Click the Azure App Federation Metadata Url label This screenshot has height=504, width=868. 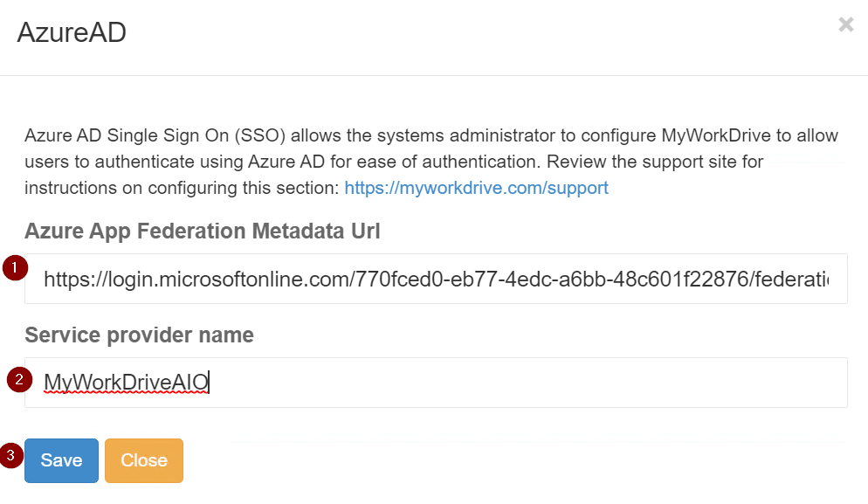click(203, 231)
